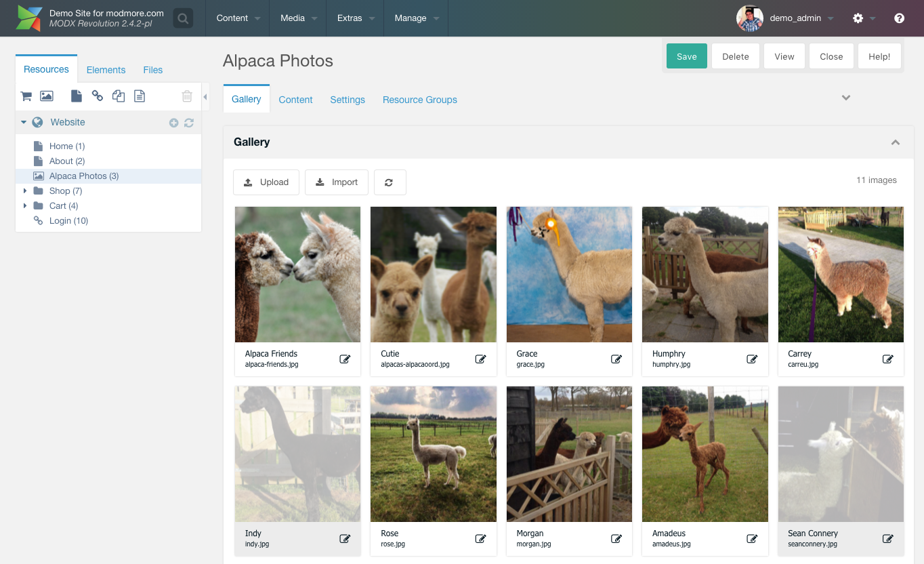Image resolution: width=924 pixels, height=564 pixels.
Task: Open the Content dropdown menu
Action: (x=238, y=18)
